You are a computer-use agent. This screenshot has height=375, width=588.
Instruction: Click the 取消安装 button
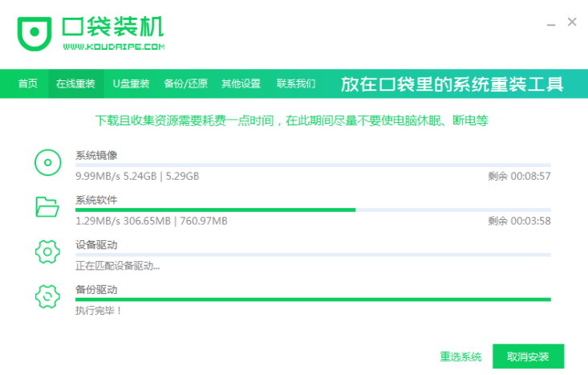click(529, 357)
